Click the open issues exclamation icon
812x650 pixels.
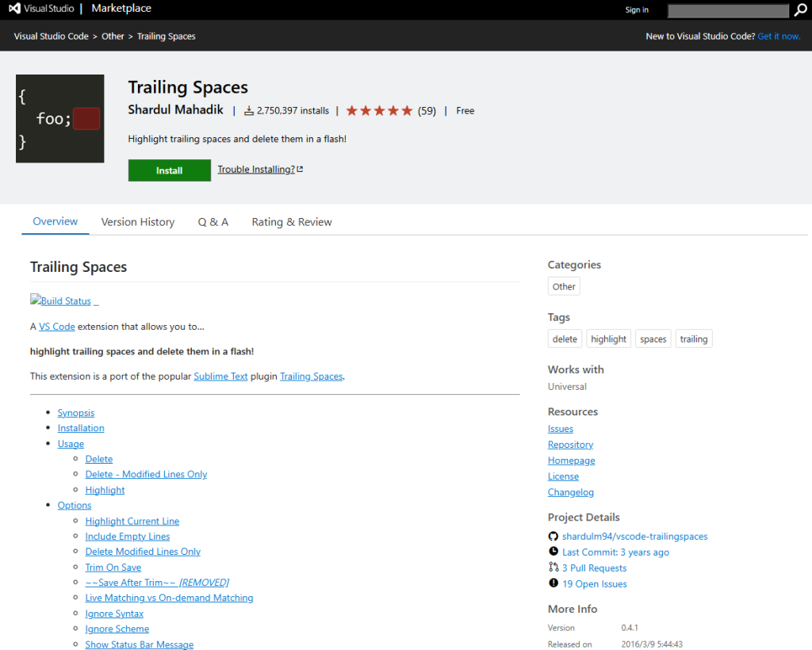[553, 583]
